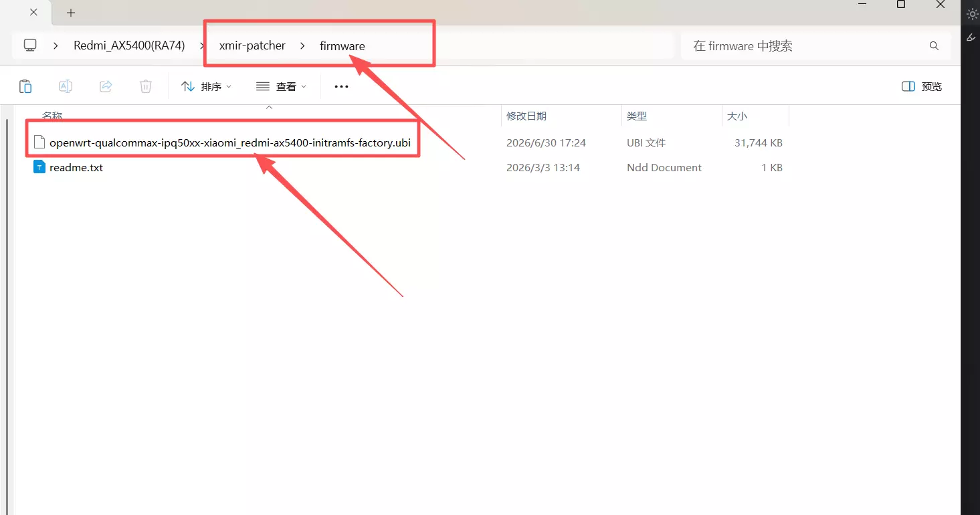The image size is (980, 515).
Task: Go to Redmi_AX5400(RA74) breadcrumb folder
Action: coord(129,45)
